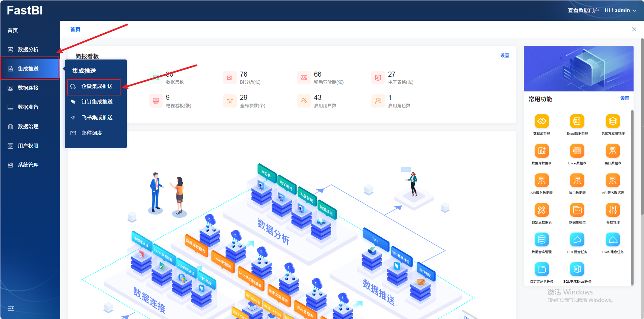This screenshot has height=319, width=644.
Task: Switch to the 首页 tab
Action: 75,30
